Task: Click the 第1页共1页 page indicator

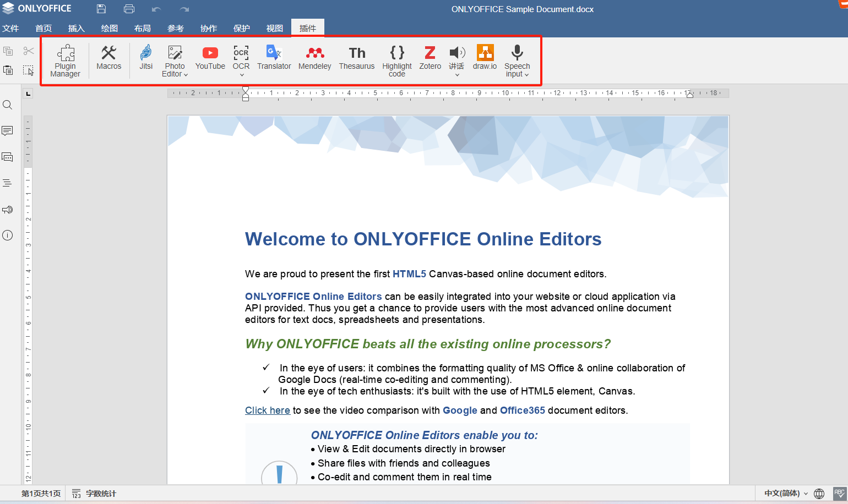Action: [x=41, y=494]
